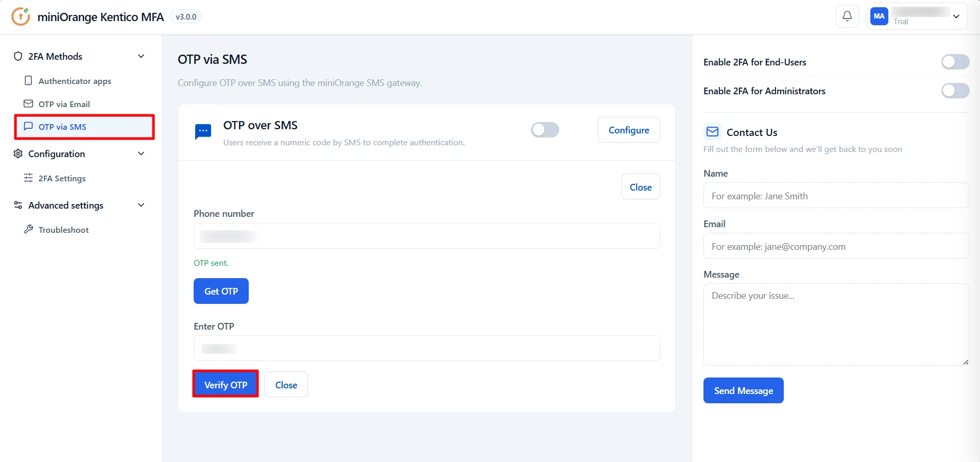Viewport: 980px width, 462px height.
Task: Click the Send Message button
Action: click(x=743, y=390)
